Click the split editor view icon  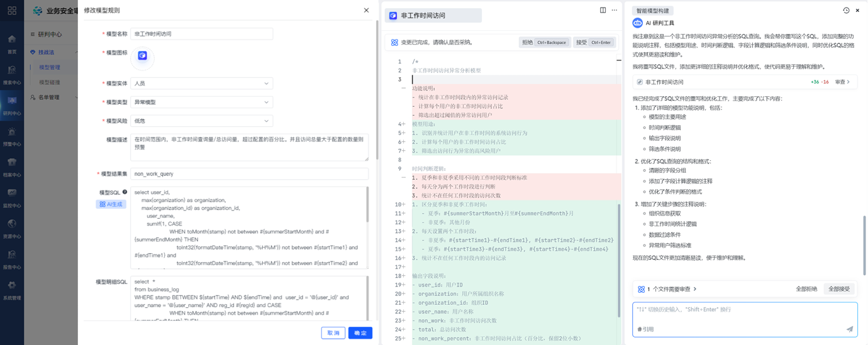(x=603, y=10)
